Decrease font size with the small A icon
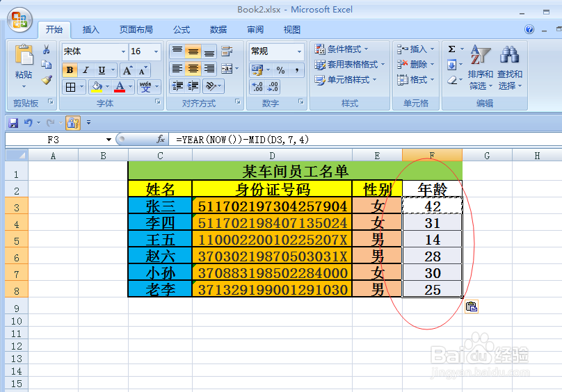 tap(143, 70)
